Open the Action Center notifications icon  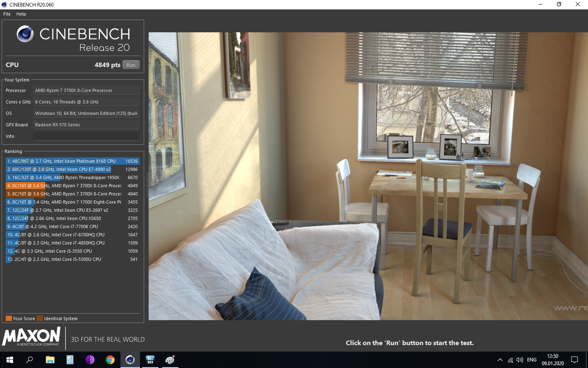pyautogui.click(x=575, y=360)
